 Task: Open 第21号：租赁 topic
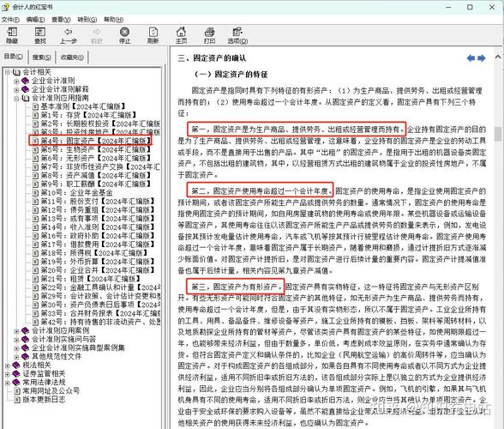pos(90,279)
